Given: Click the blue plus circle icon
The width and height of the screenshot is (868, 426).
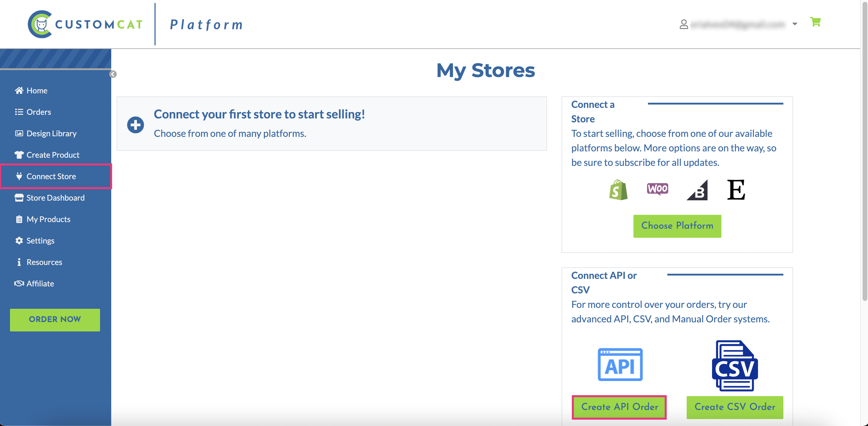Looking at the screenshot, I should point(135,125).
